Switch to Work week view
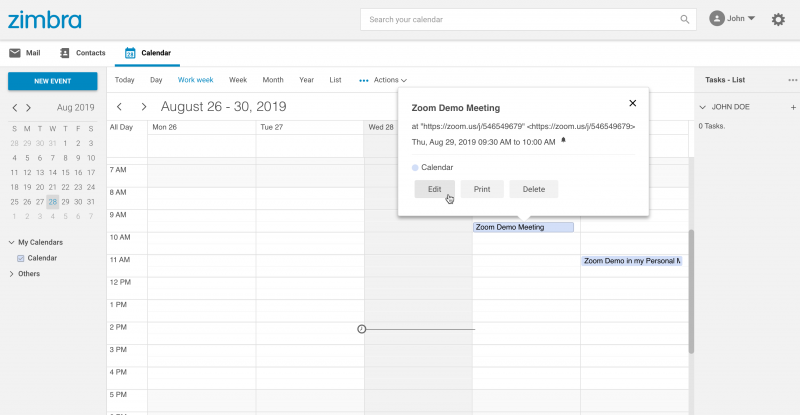This screenshot has height=415, width=800. [x=195, y=80]
